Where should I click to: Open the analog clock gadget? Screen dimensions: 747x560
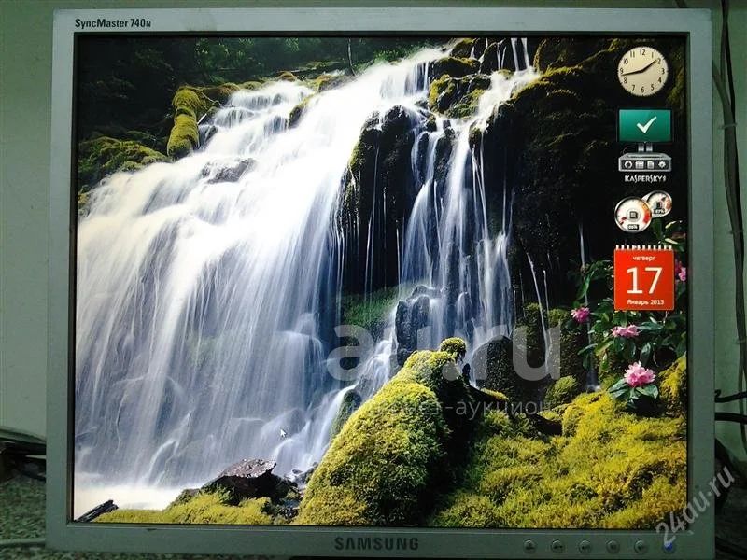pyautogui.click(x=642, y=72)
